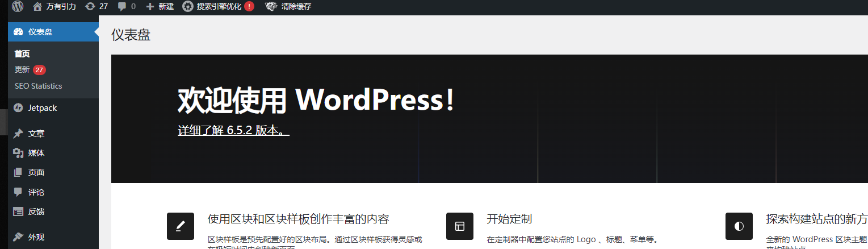The width and height of the screenshot is (868, 249).
Task: Click the red 27 badge beside 更新
Action: click(x=39, y=70)
